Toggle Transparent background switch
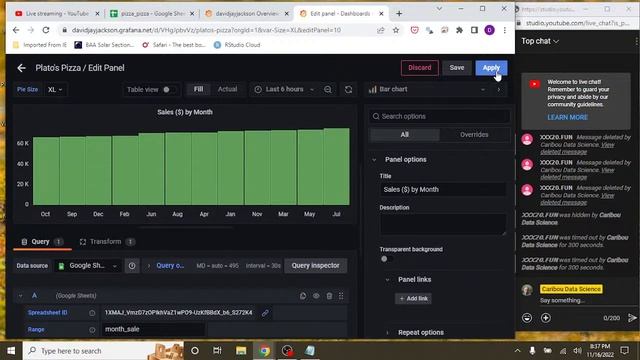 click(386, 259)
